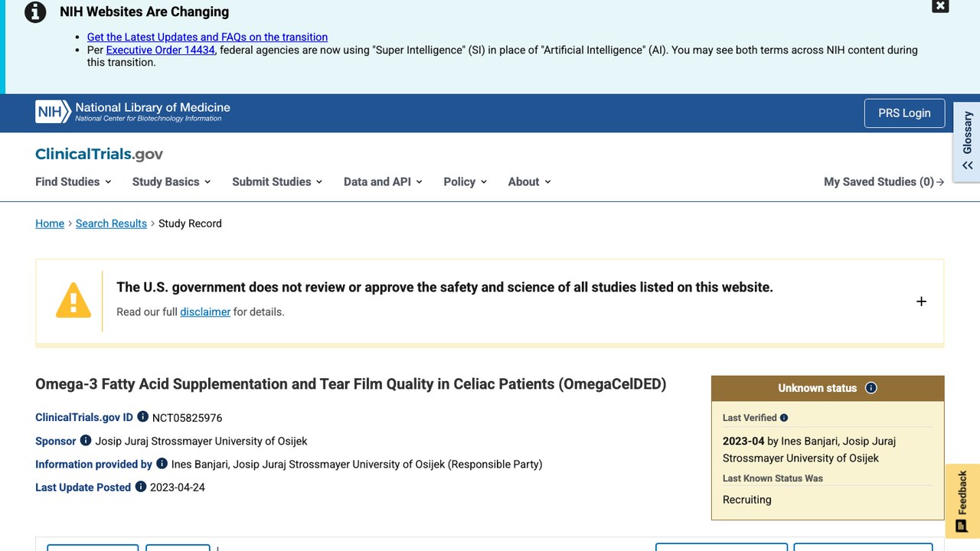This screenshot has height=551, width=980.
Task: Click the study title heading OmegaCelDED
Action: click(351, 384)
